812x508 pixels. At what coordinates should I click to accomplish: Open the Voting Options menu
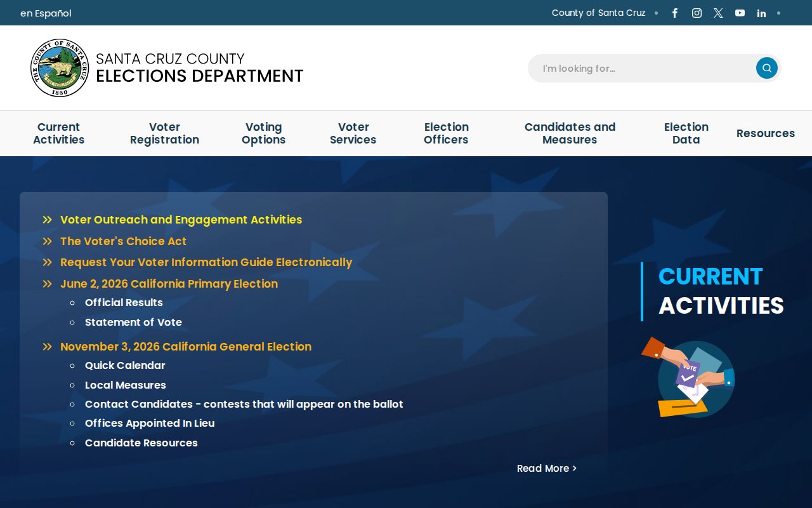click(263, 133)
